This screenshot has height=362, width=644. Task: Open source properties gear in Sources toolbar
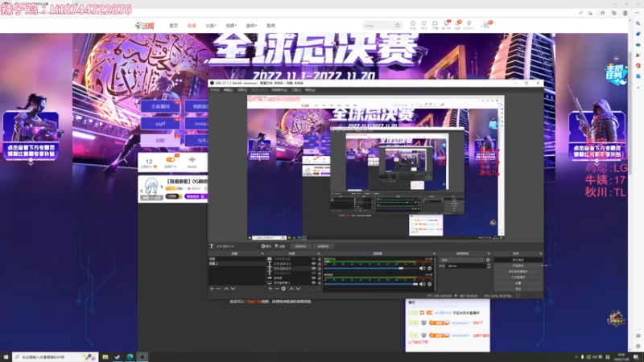coord(283,289)
